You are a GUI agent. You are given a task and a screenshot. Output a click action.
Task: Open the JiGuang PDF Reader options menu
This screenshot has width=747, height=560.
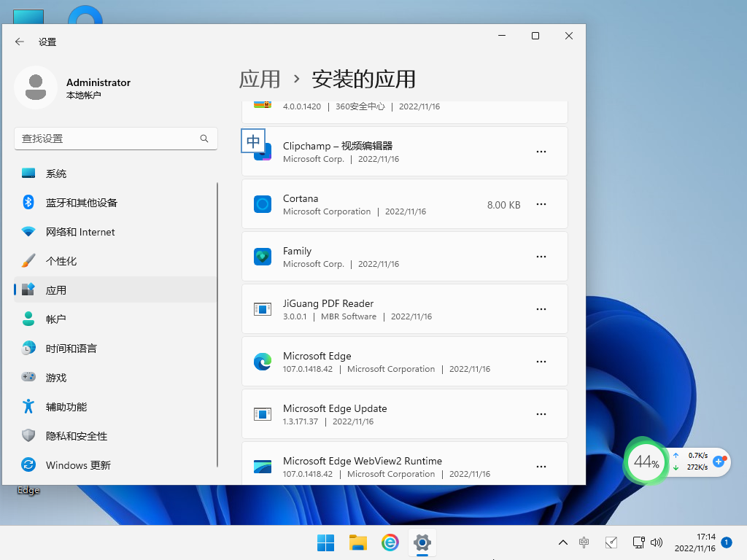click(541, 308)
